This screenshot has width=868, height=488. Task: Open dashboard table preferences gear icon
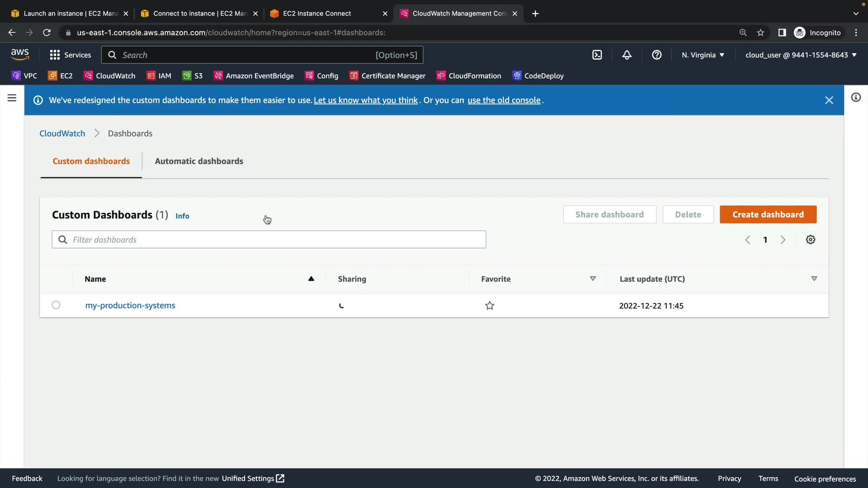click(x=810, y=240)
